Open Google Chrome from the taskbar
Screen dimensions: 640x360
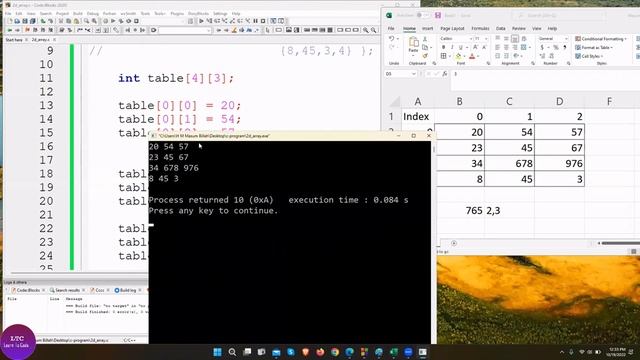point(335,352)
